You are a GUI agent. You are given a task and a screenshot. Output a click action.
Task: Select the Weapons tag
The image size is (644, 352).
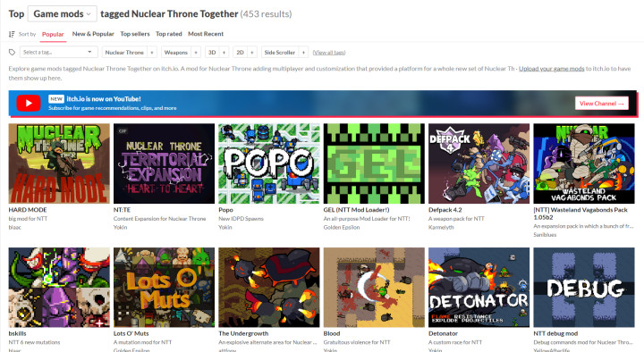pos(176,52)
